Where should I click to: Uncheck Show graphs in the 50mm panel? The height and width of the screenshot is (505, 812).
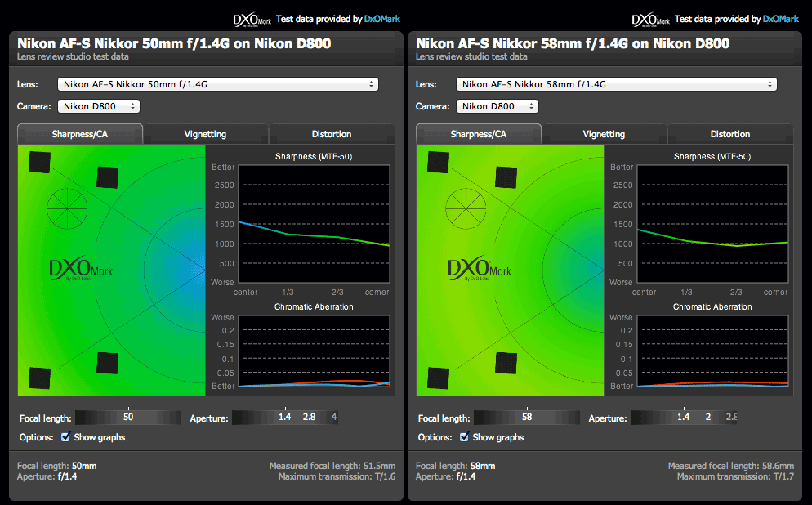tap(66, 436)
